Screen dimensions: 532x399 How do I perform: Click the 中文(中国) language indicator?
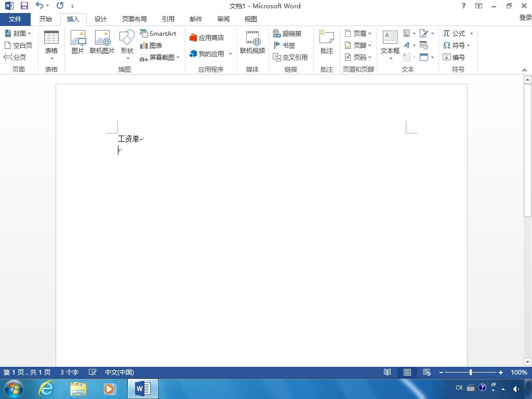(119, 372)
